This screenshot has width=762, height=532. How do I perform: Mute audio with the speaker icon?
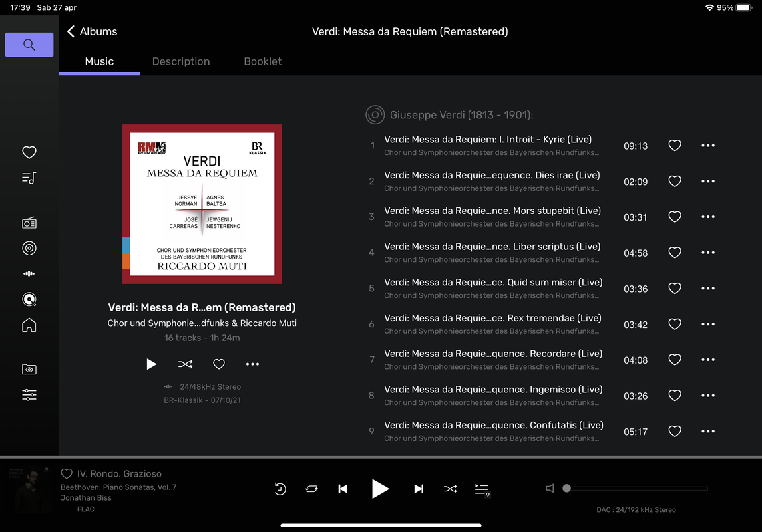(x=550, y=488)
